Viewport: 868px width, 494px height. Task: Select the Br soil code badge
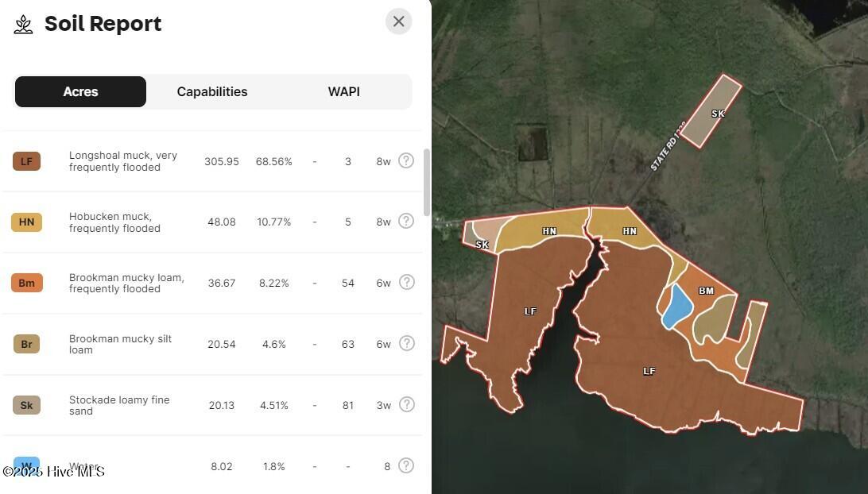[x=26, y=344]
